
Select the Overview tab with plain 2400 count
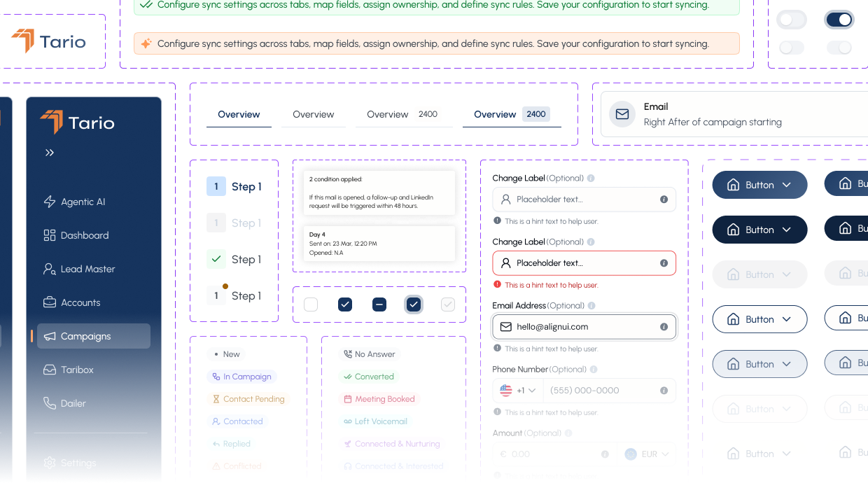coord(402,114)
